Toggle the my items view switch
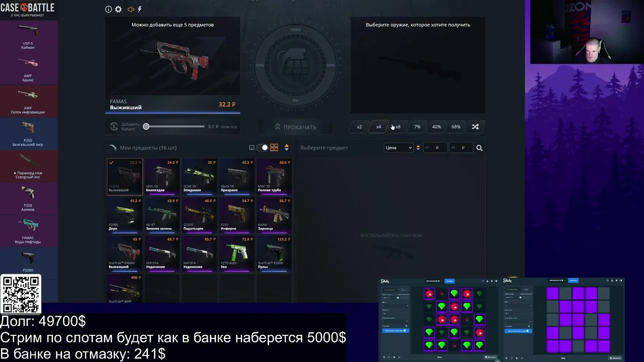 pos(262,148)
